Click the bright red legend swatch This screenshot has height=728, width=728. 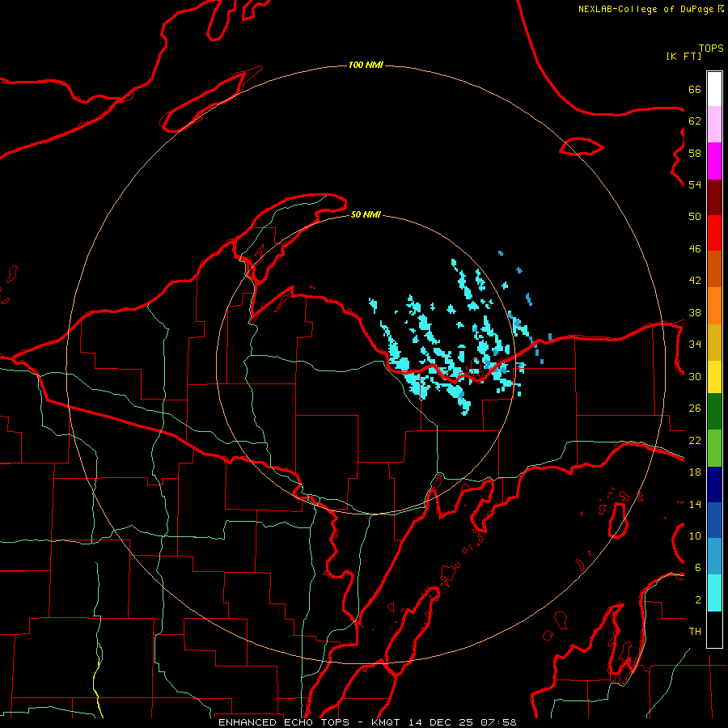pyautogui.click(x=714, y=234)
